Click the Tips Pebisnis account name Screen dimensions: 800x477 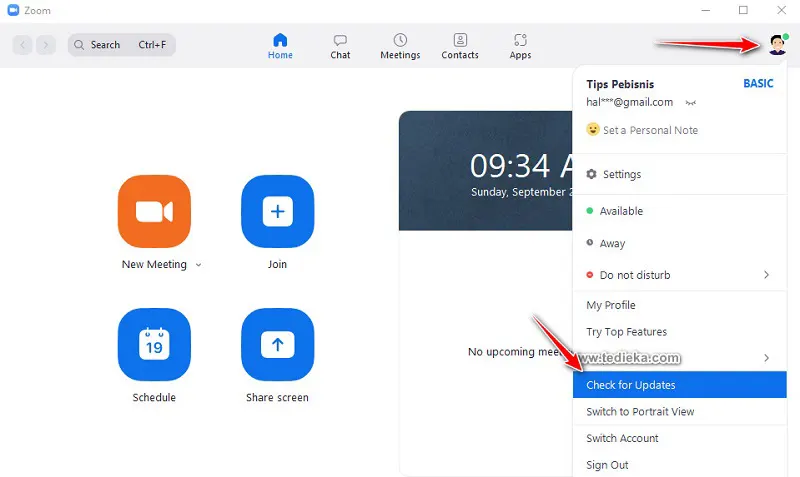[x=620, y=84]
